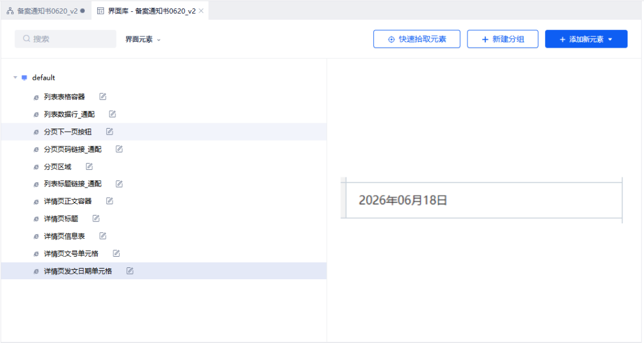Select the 详情页信息表 row

coord(163,236)
